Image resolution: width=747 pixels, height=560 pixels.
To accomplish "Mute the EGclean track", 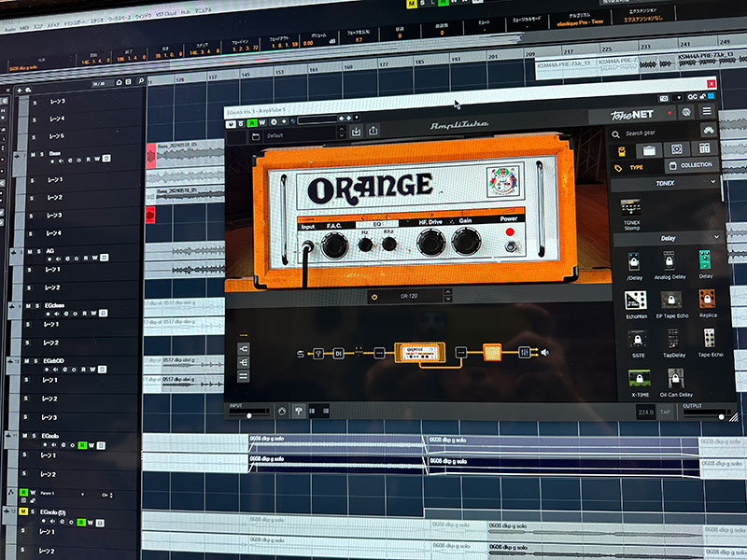I will coord(28,306).
